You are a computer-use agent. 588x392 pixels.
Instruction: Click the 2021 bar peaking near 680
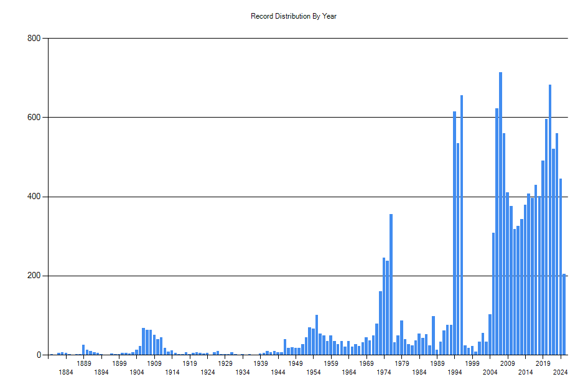click(x=550, y=220)
